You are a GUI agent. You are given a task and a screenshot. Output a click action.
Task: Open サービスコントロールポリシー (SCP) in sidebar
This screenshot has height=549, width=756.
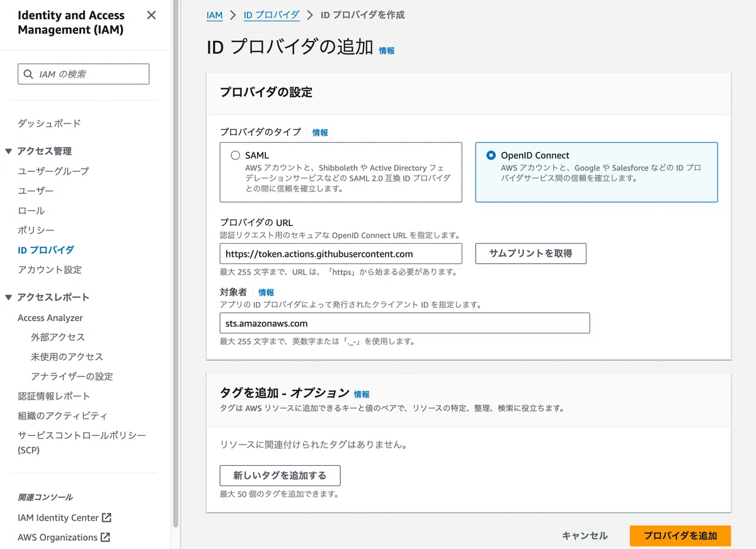[x=82, y=443]
